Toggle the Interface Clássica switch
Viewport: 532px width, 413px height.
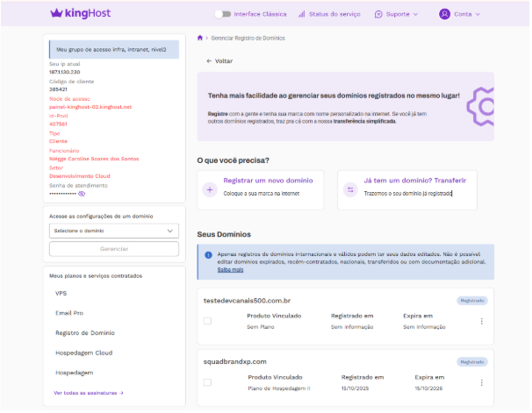(223, 14)
